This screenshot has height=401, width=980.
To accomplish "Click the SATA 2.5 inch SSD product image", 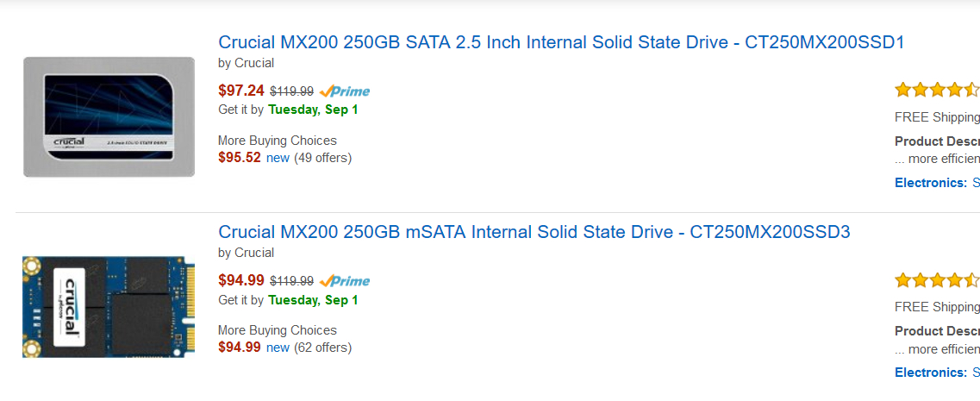I will (109, 117).
